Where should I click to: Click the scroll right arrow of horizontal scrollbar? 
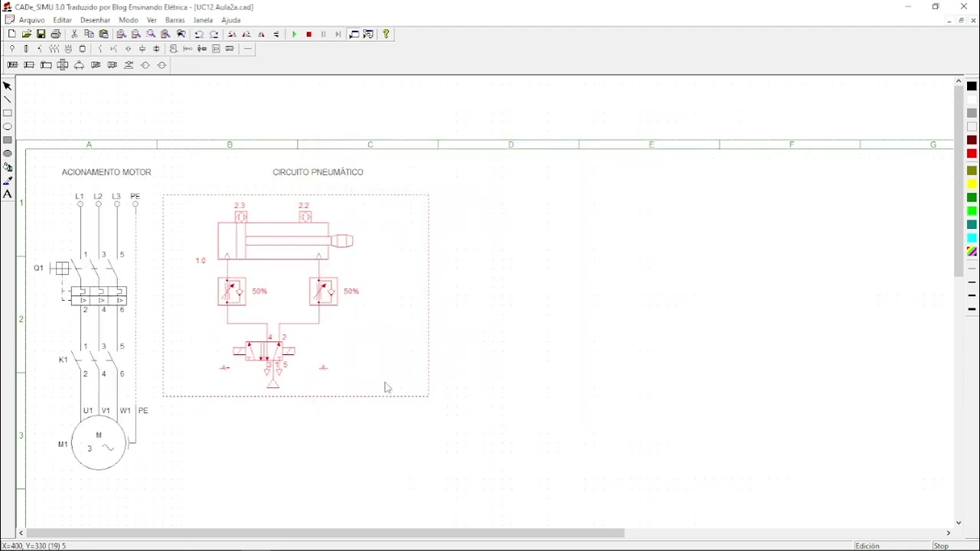coord(949,533)
